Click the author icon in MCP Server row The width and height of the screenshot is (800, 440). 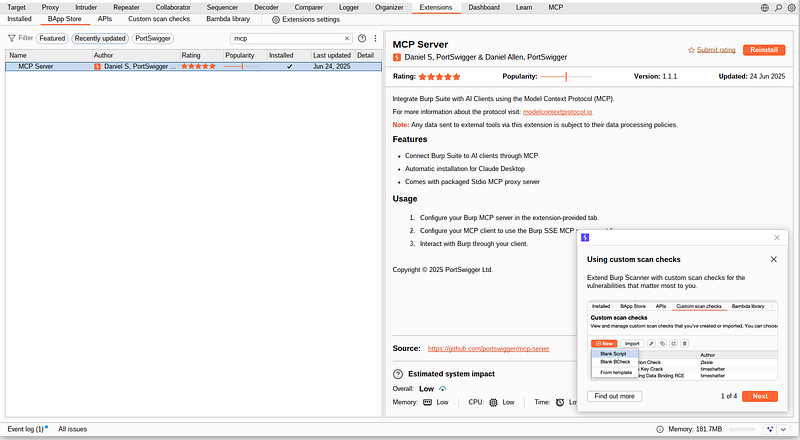tap(97, 66)
